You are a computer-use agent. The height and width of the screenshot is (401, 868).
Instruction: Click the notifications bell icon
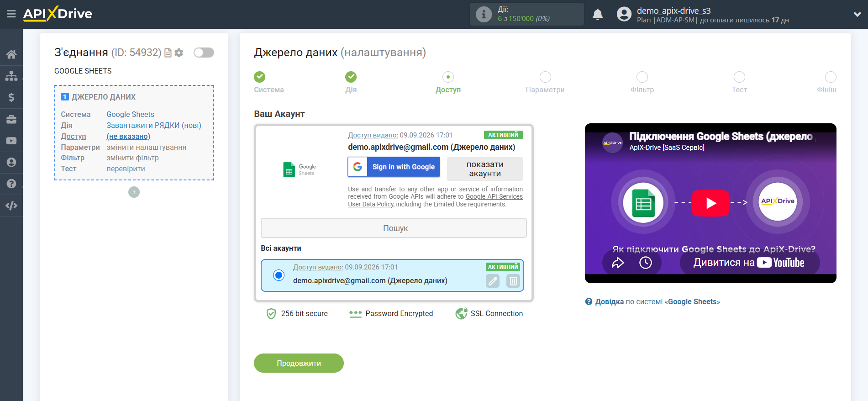pyautogui.click(x=597, y=15)
